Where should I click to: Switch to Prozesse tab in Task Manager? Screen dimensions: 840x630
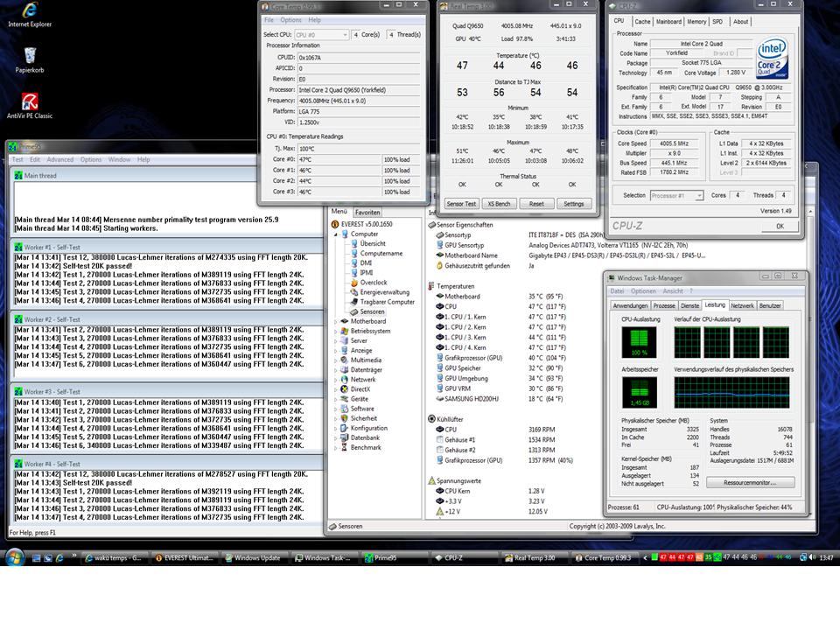(664, 305)
